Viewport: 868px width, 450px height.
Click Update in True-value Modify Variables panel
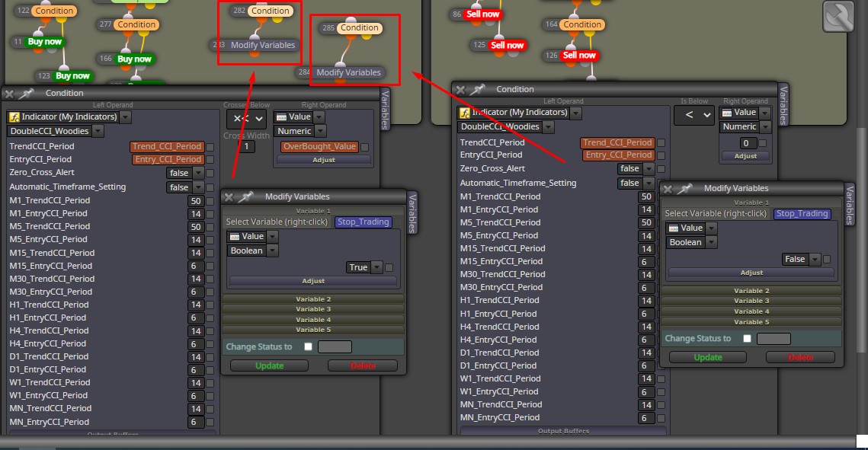coord(269,366)
